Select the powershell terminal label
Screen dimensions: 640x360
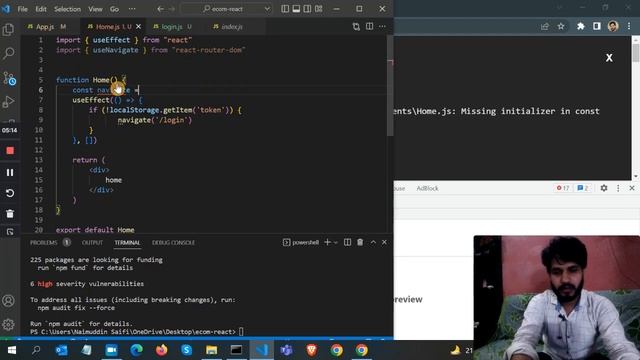click(301, 242)
